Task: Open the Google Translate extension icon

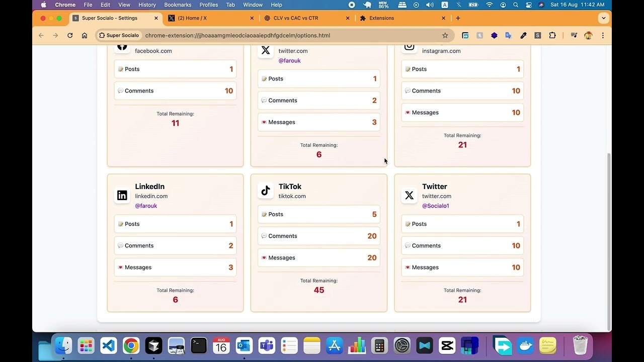Action: click(509, 36)
